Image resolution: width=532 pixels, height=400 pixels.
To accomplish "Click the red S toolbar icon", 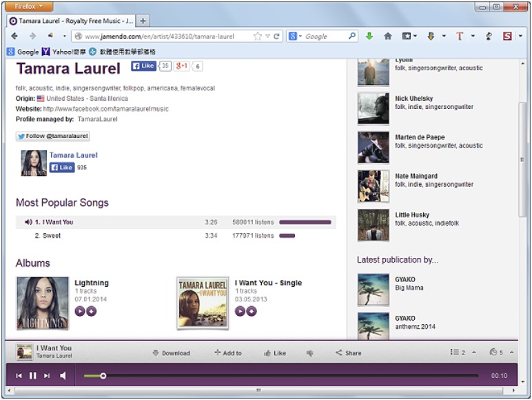I will point(507,36).
